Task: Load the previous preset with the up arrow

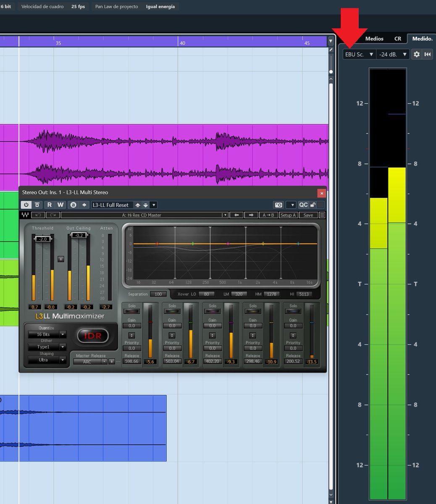Action: point(138,205)
